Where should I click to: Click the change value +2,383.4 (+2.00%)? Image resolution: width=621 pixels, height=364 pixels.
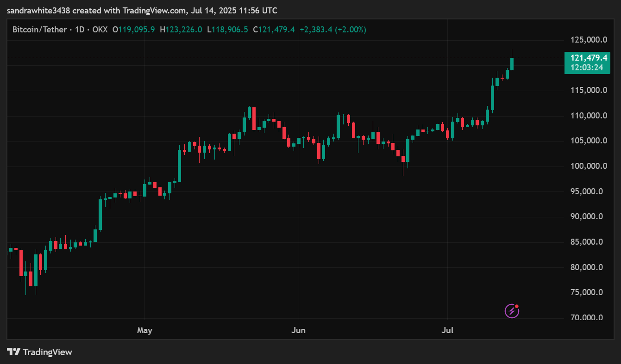tap(333, 30)
